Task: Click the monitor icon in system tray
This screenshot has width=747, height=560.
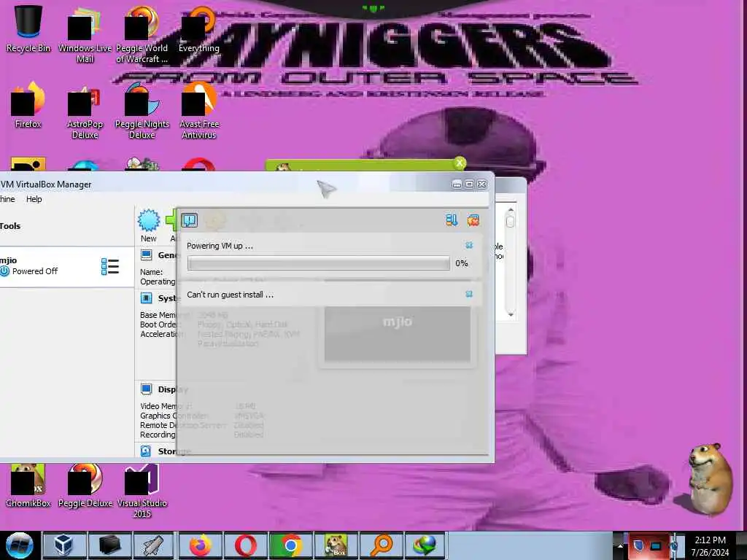Action: click(656, 545)
